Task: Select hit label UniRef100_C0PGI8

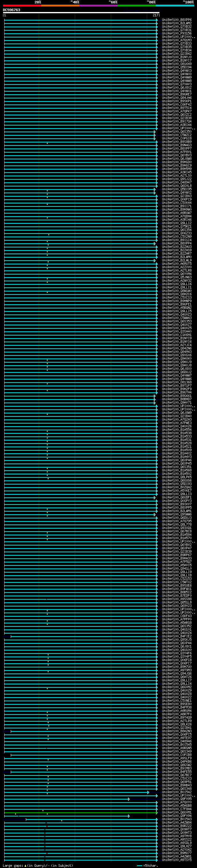Action: pyautogui.click(x=176, y=139)
